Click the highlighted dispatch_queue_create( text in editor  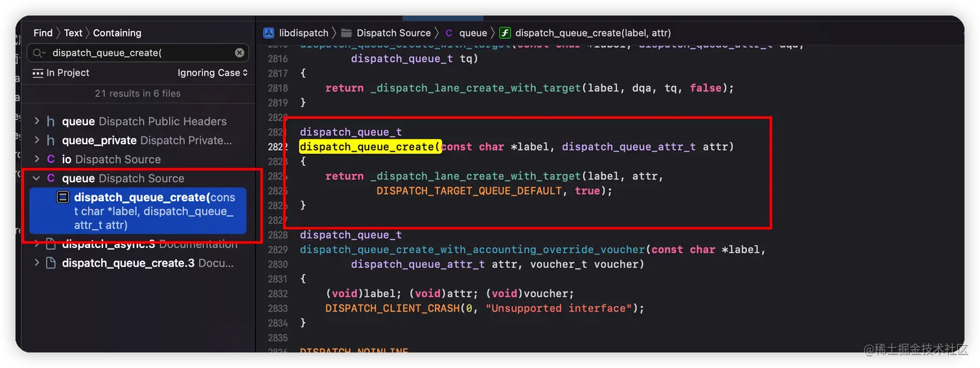[370, 147]
